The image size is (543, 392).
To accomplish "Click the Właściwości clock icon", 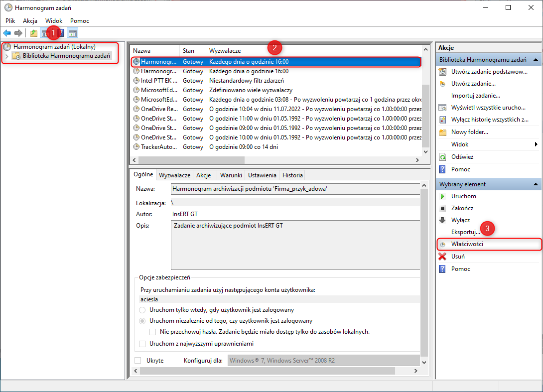I will click(442, 245).
